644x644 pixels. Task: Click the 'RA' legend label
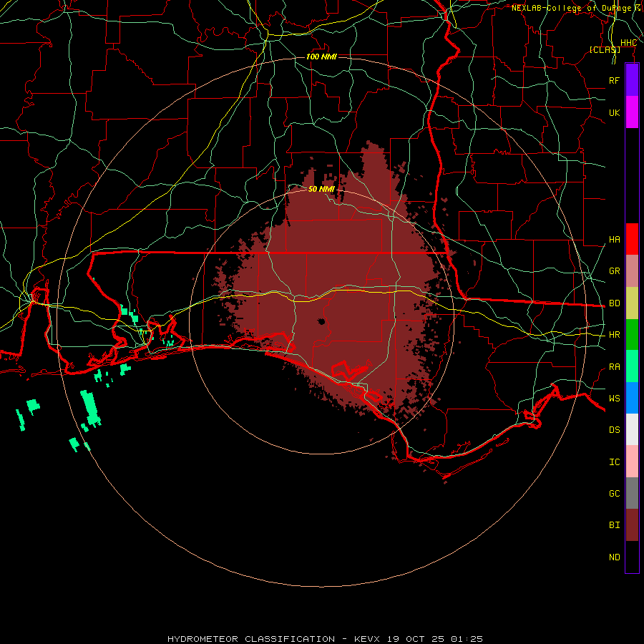(x=614, y=367)
